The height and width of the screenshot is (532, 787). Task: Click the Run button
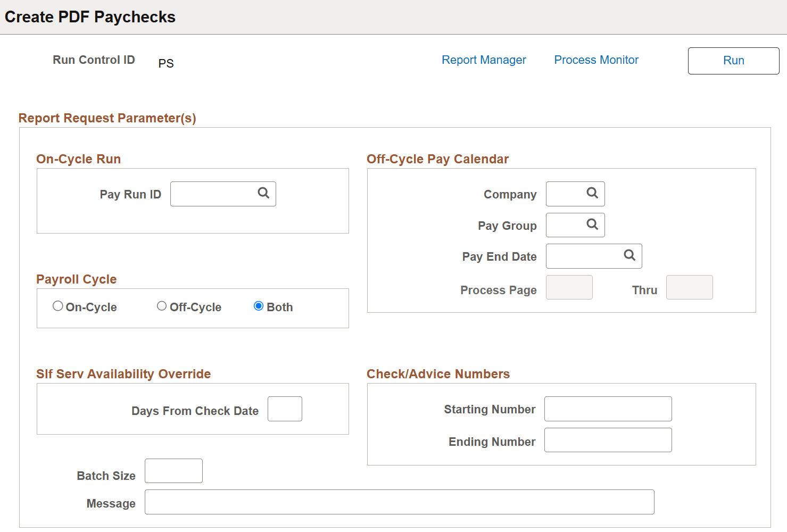(733, 61)
